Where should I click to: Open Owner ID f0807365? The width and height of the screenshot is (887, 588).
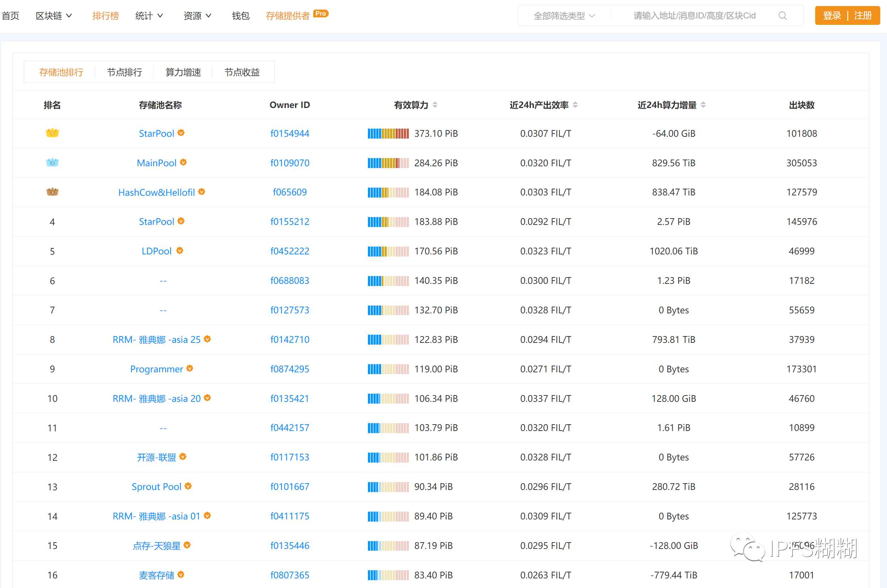tap(290, 575)
